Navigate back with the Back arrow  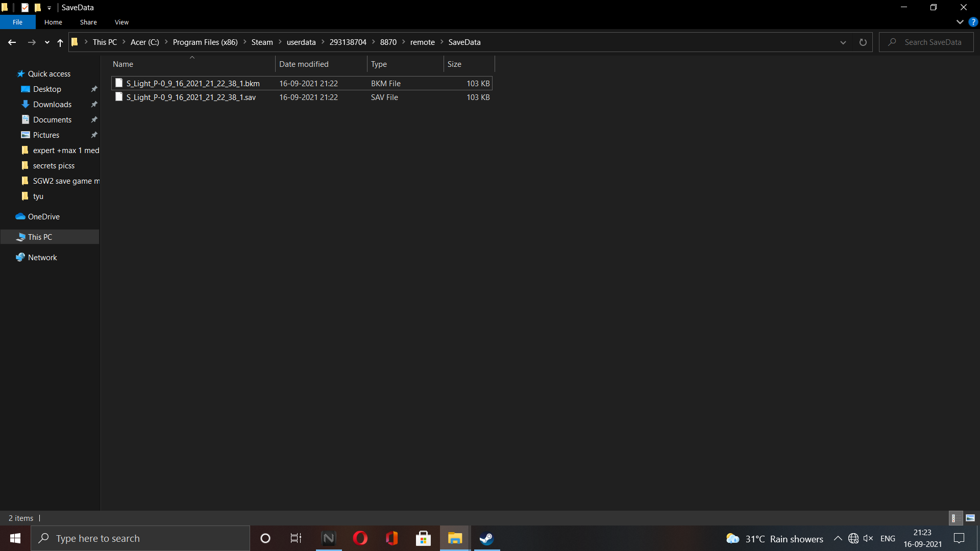coord(12,42)
